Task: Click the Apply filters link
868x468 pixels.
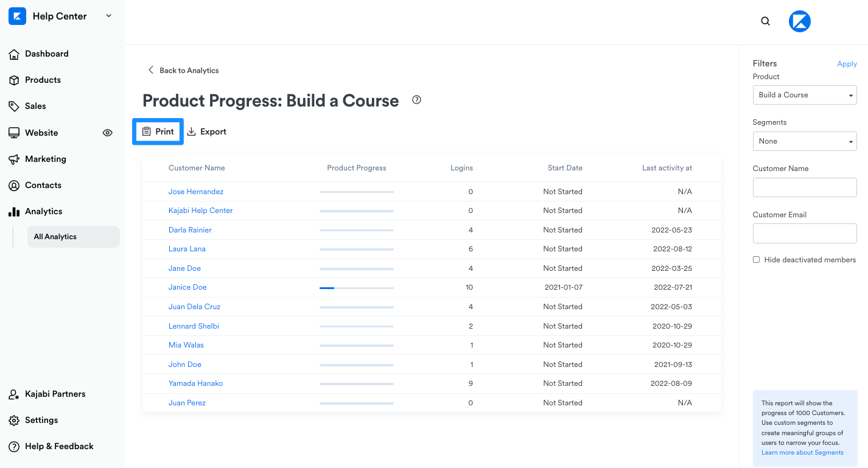Action: click(847, 64)
